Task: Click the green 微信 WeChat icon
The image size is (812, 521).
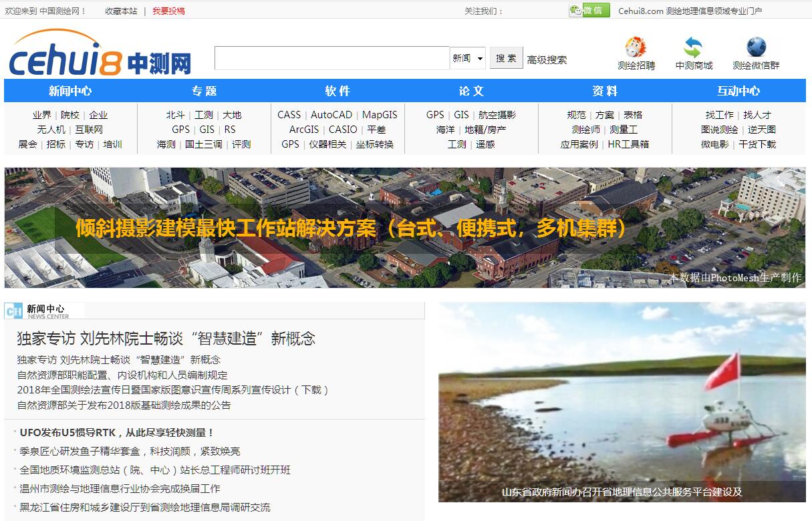Action: 589,10
